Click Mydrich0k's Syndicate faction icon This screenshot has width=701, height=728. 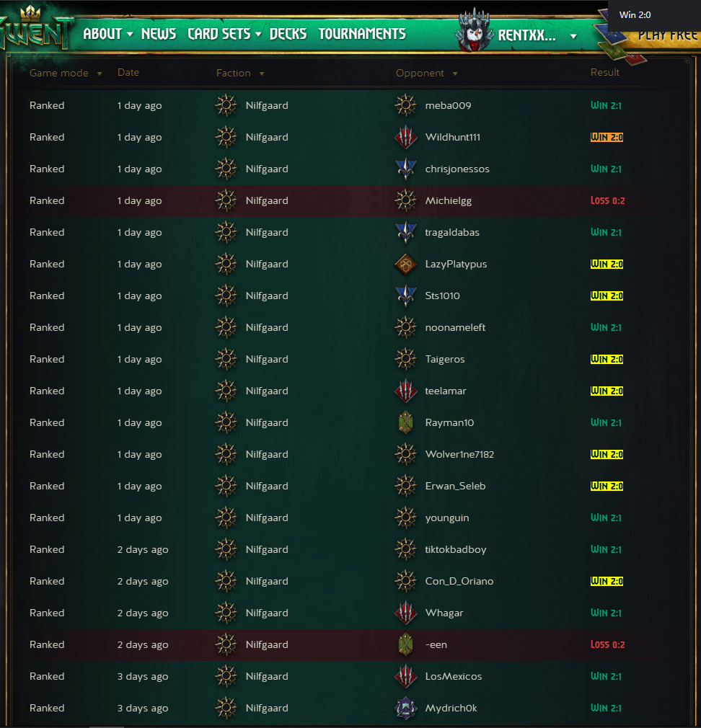click(405, 708)
